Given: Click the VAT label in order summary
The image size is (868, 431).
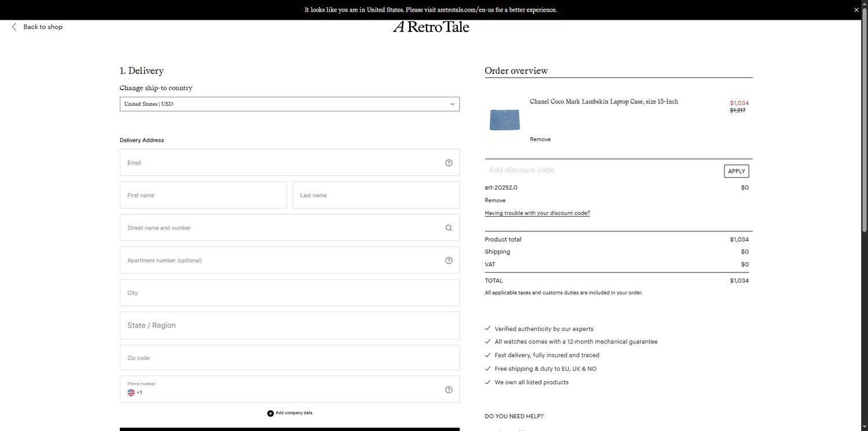Looking at the screenshot, I should tap(490, 264).
